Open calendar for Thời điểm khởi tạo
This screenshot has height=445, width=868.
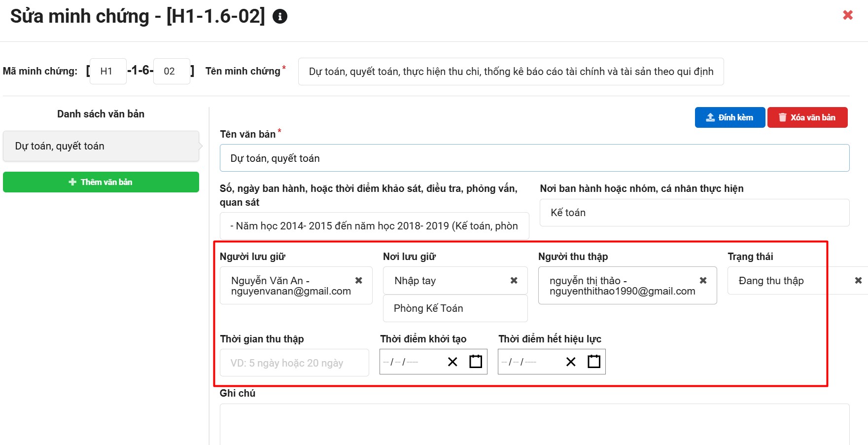pos(476,362)
